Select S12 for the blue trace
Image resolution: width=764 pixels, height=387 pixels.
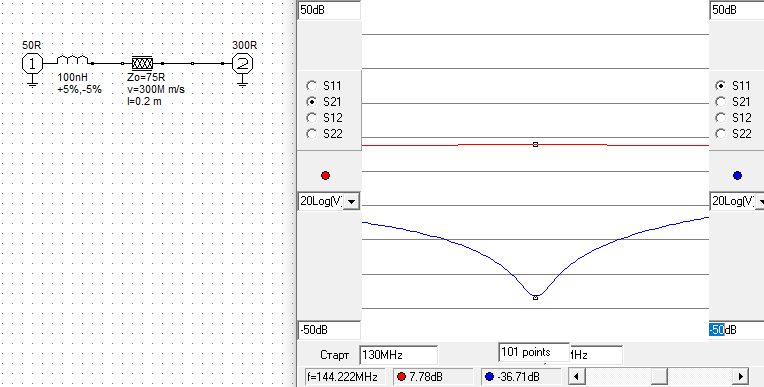[x=720, y=118]
